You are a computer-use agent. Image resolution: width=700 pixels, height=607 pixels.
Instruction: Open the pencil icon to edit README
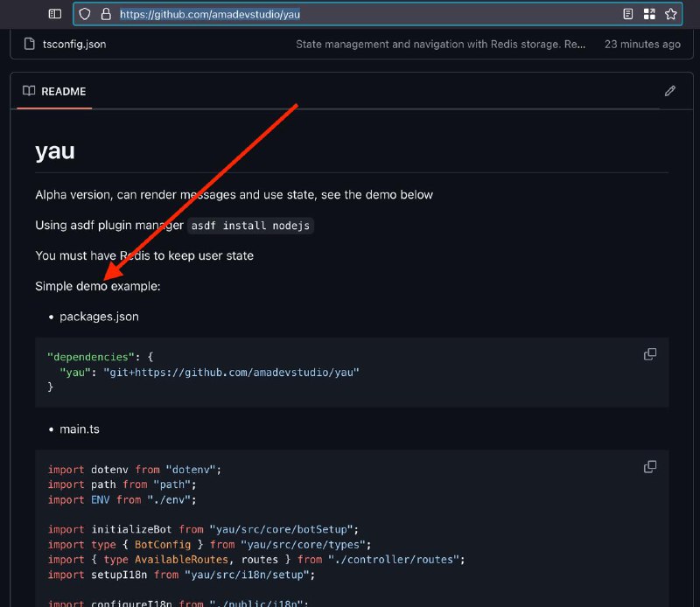(670, 91)
